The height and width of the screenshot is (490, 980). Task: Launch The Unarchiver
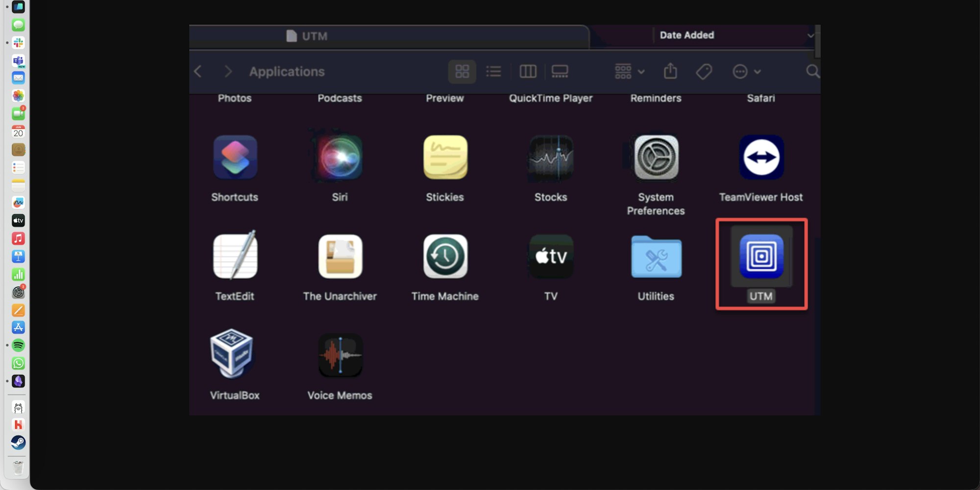click(x=340, y=256)
